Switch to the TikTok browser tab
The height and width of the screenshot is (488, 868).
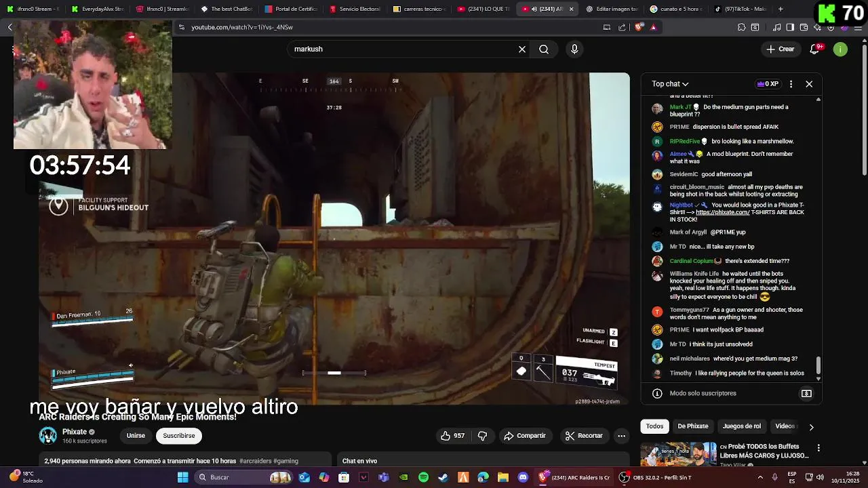pos(740,9)
